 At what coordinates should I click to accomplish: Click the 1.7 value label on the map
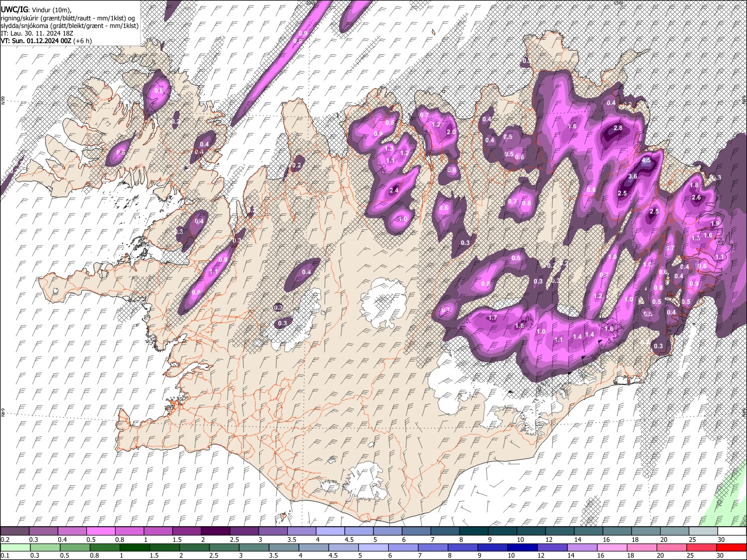coord(492,318)
